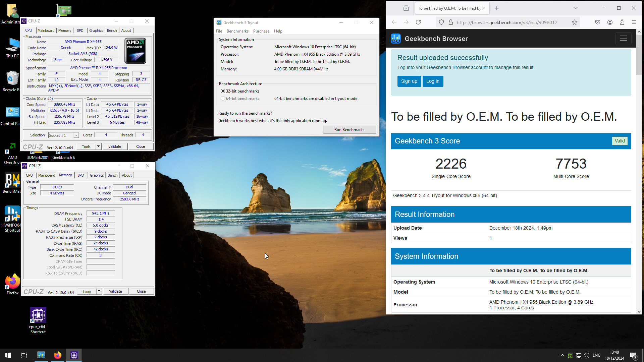This screenshot has width=644, height=362.
Task: Click Sign up on Geekbench Browser
Action: 409,81
